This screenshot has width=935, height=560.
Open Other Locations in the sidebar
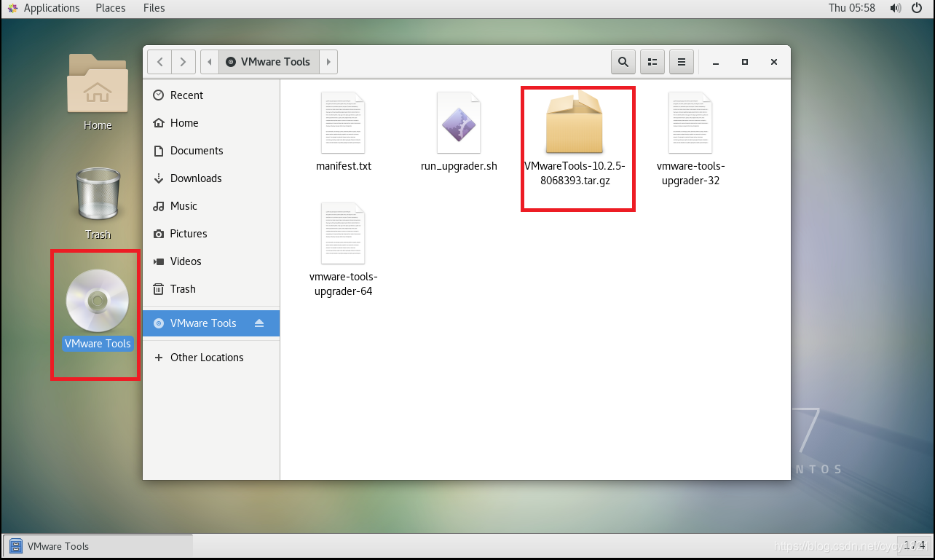click(x=211, y=358)
